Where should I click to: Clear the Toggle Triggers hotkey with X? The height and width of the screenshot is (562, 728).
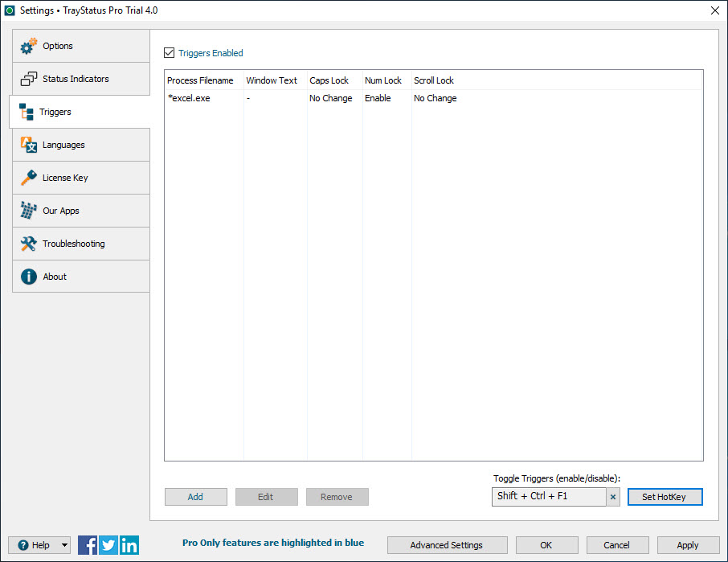[x=613, y=497]
